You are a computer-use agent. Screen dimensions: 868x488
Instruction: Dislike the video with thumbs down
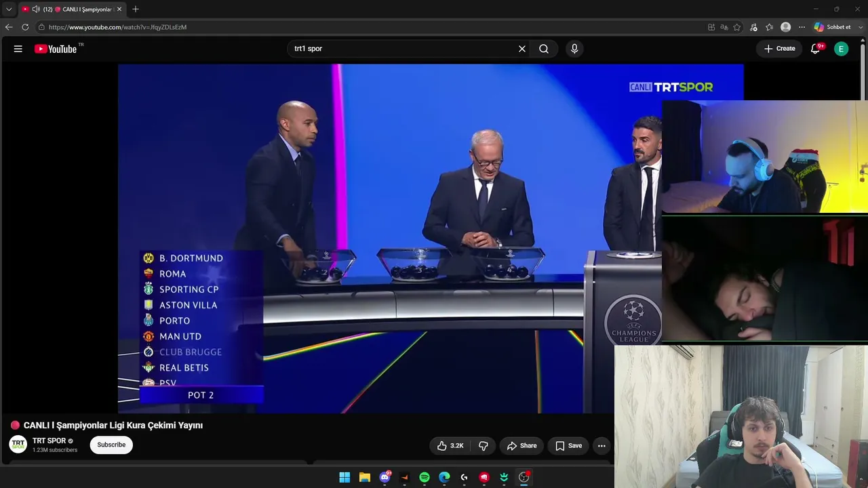tap(484, 445)
